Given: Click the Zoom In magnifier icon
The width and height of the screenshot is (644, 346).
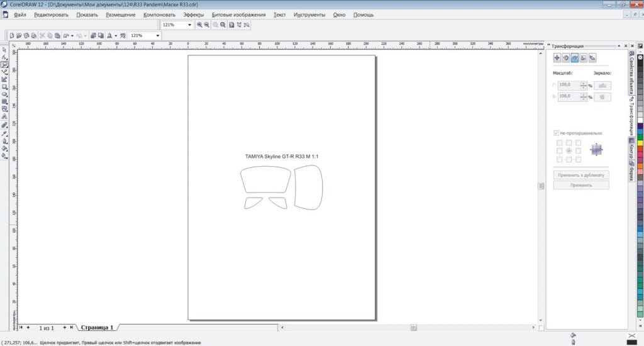Looking at the screenshot, I should click(200, 25).
